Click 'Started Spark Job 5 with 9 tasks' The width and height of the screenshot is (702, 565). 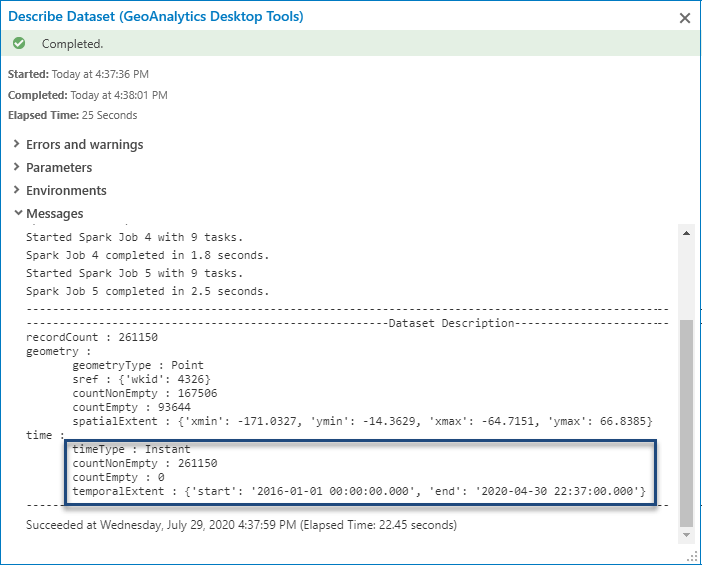pyautogui.click(x=134, y=273)
